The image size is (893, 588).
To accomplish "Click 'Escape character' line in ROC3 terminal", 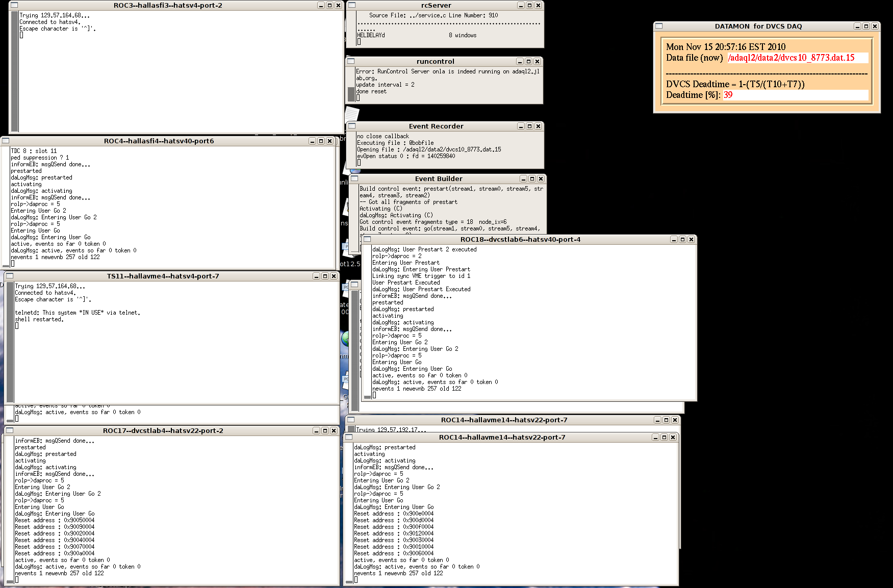I will click(58, 29).
